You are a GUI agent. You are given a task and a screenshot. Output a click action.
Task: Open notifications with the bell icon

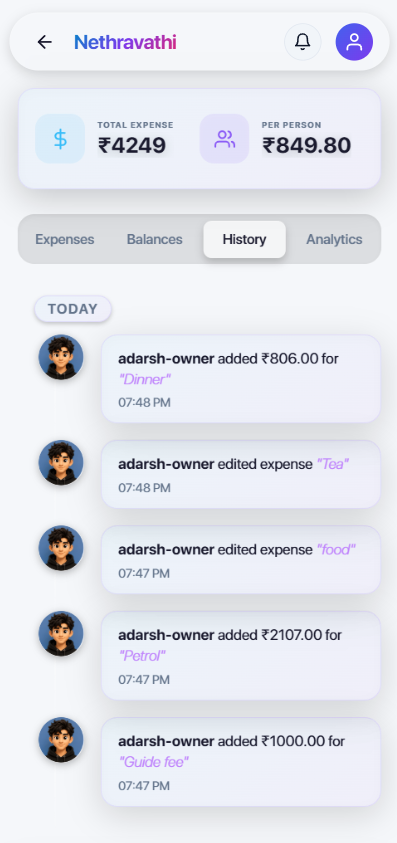303,42
